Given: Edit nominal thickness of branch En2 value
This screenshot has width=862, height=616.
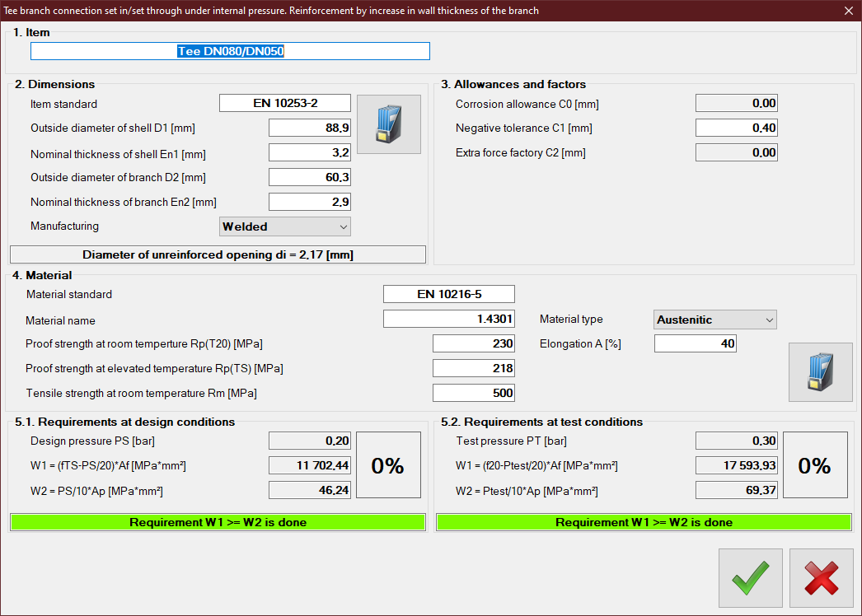Looking at the screenshot, I should pyautogui.click(x=310, y=203).
